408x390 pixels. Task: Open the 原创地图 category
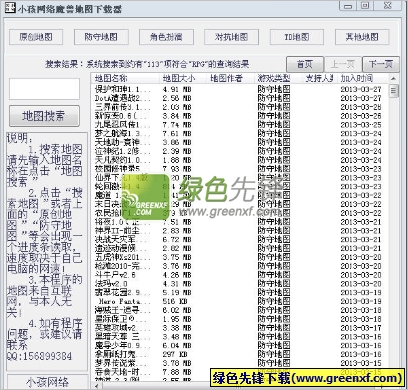(x=36, y=37)
